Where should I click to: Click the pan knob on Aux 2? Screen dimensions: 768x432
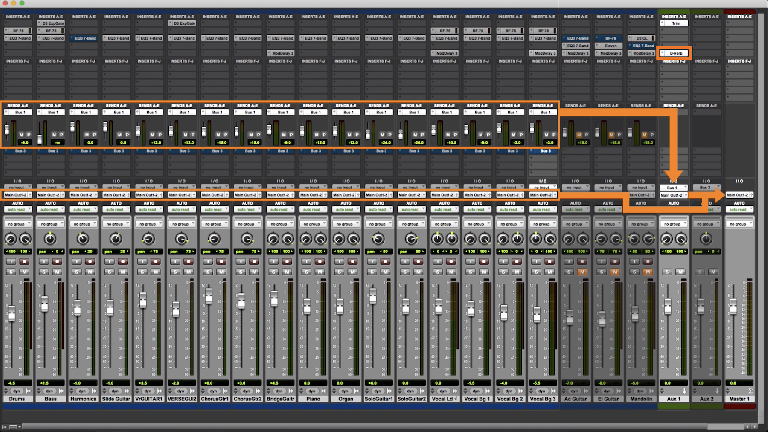(707, 240)
